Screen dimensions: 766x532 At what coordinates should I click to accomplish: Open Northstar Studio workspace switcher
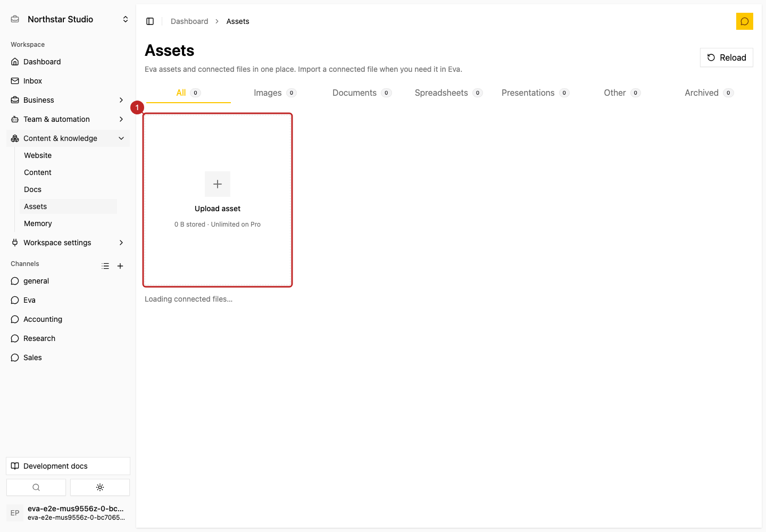coord(68,19)
